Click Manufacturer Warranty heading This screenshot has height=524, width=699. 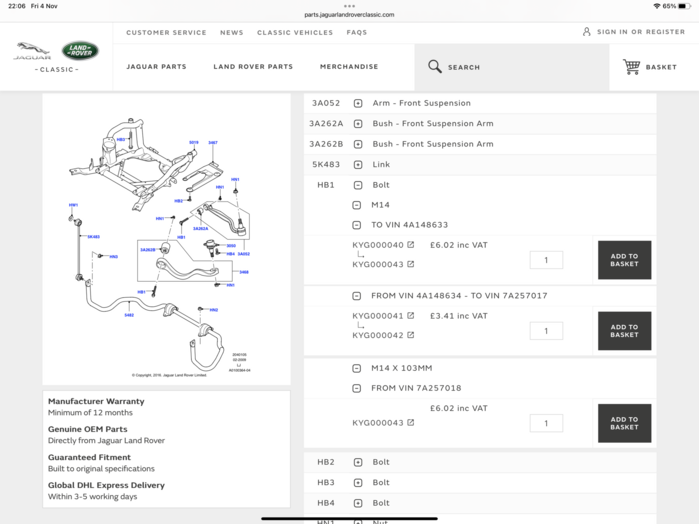96,401
